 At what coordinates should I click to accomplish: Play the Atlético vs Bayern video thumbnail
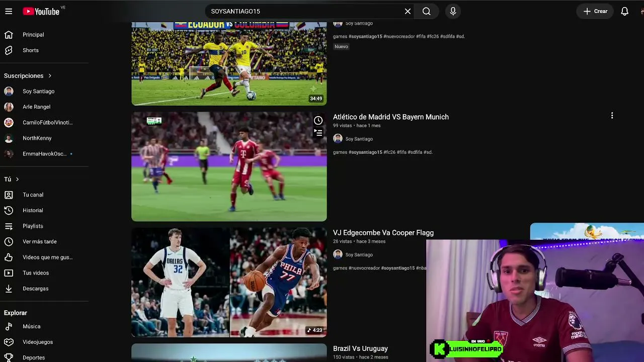point(229,166)
